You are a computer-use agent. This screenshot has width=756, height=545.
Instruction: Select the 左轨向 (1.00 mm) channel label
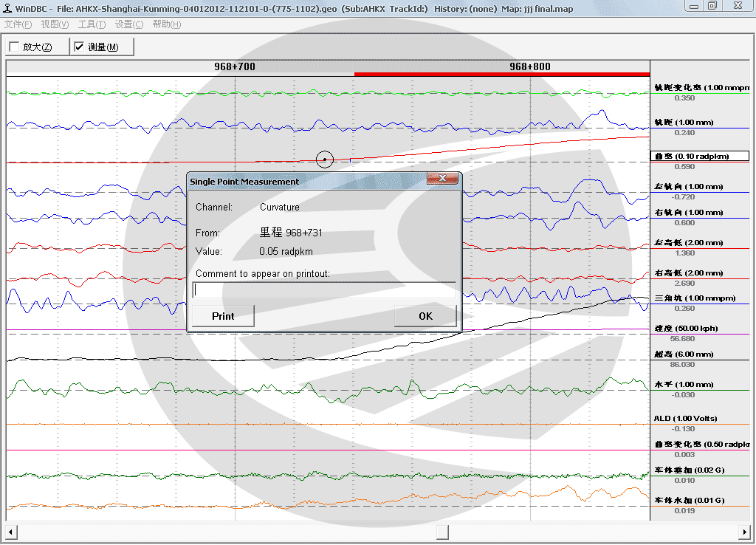click(689, 187)
